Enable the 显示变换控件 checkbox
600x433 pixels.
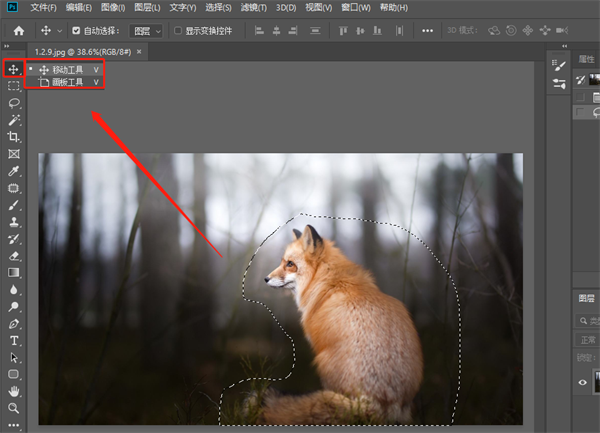(x=178, y=31)
